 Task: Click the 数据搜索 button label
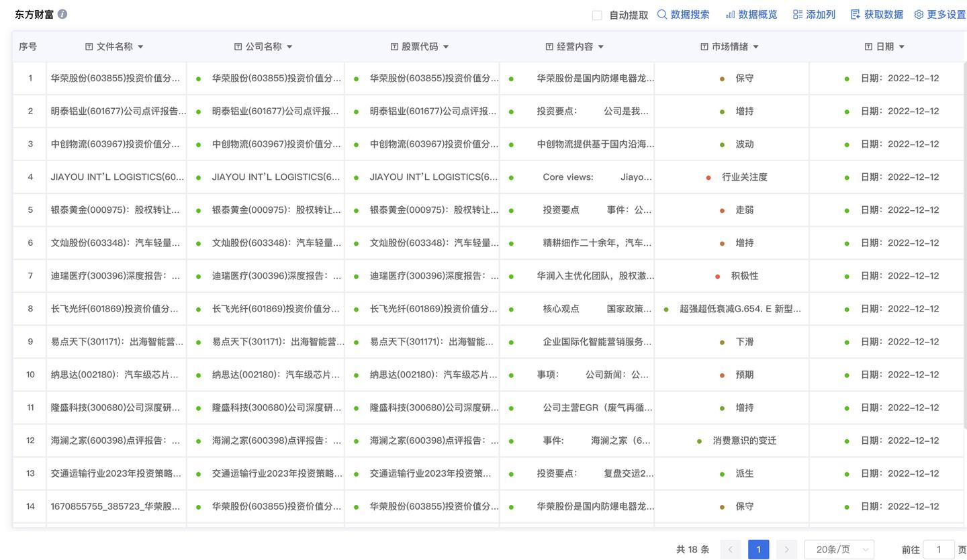pos(690,14)
